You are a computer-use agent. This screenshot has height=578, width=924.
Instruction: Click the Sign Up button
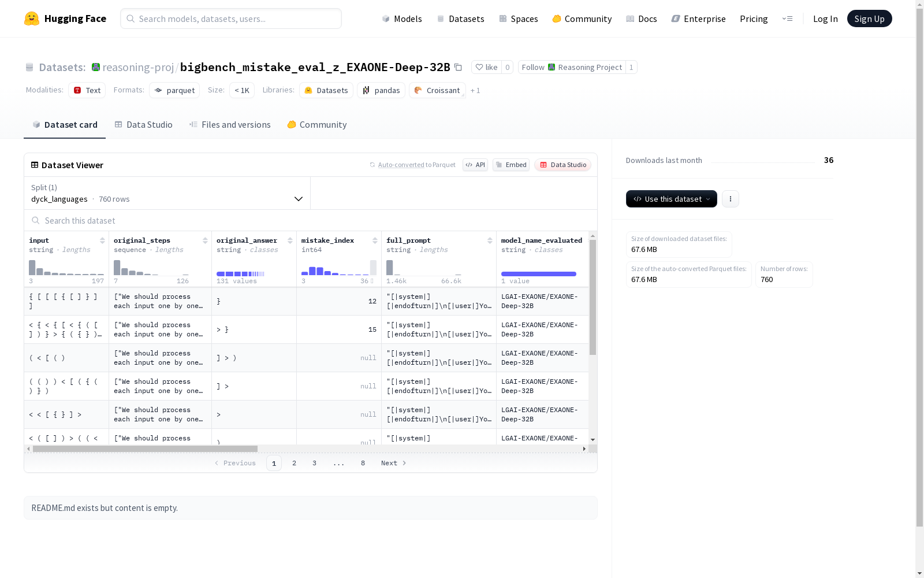[x=869, y=18]
